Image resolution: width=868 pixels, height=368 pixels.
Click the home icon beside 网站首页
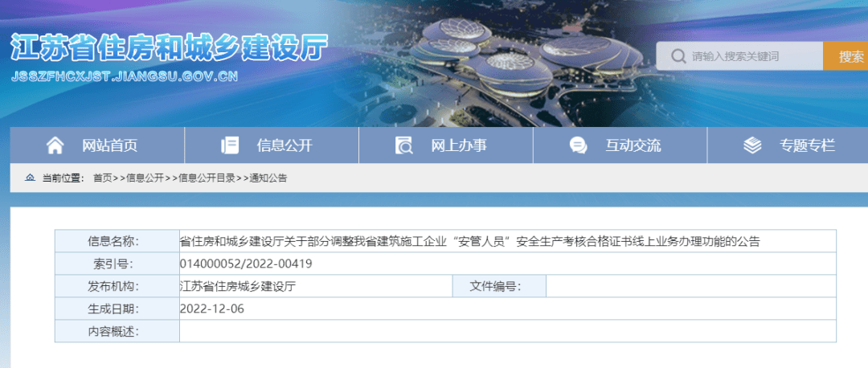pos(55,145)
